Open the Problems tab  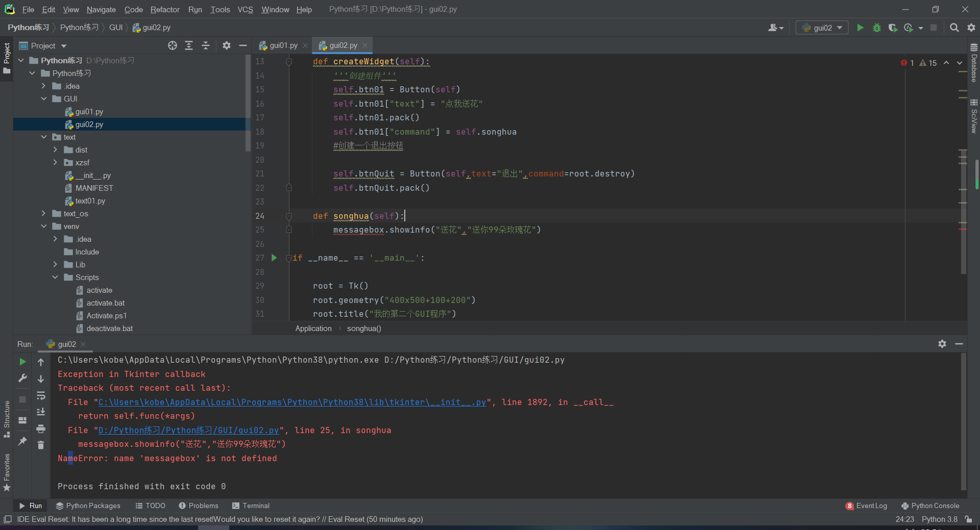[199, 506]
